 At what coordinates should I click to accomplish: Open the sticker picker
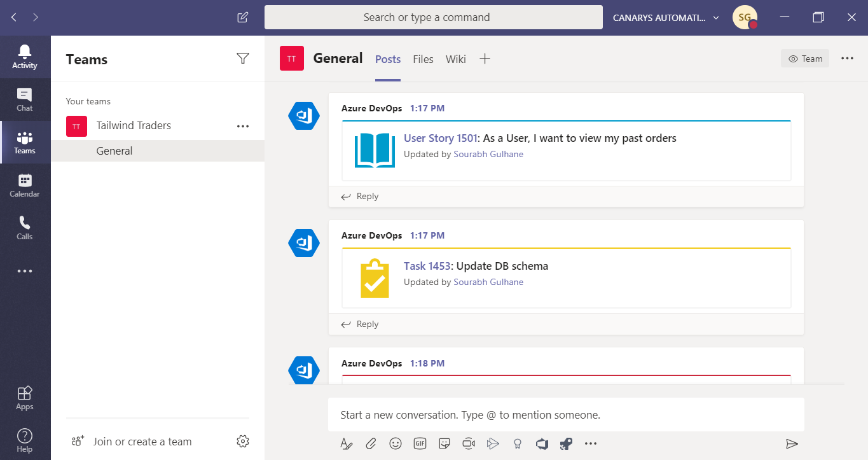[444, 443]
